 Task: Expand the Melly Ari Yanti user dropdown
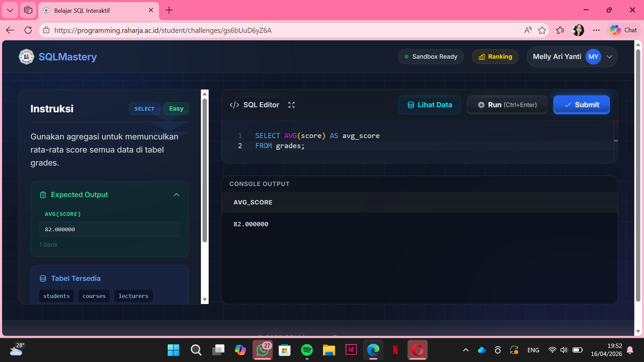click(609, 57)
